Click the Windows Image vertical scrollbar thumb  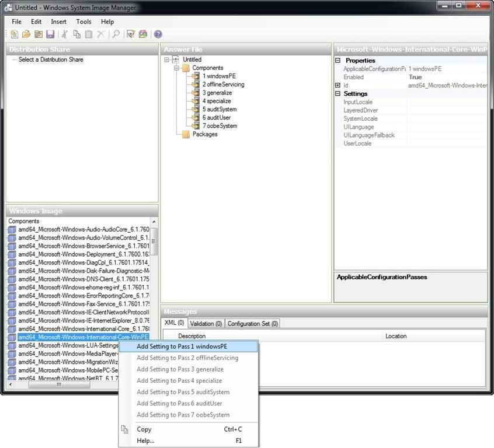(154, 242)
